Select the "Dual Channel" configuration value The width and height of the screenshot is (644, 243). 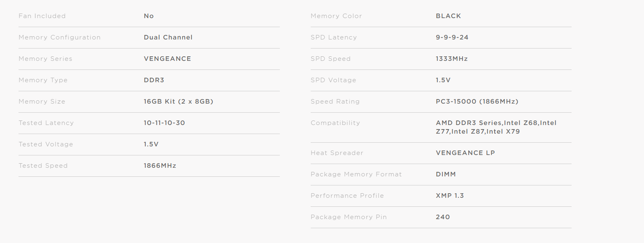tap(168, 37)
